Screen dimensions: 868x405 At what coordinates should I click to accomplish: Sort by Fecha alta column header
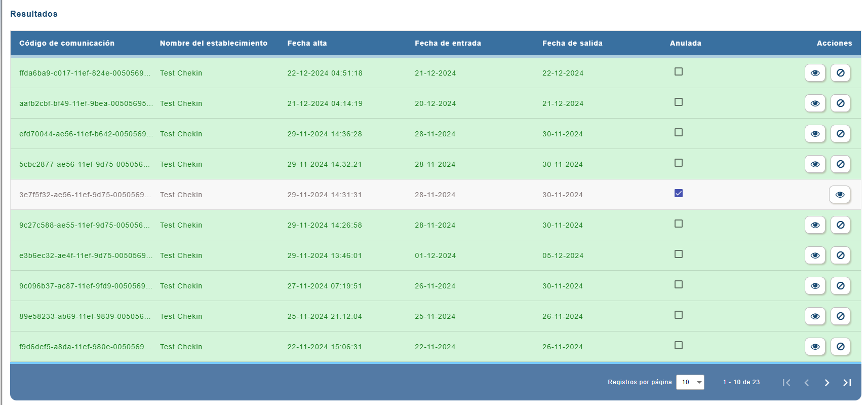coord(307,44)
